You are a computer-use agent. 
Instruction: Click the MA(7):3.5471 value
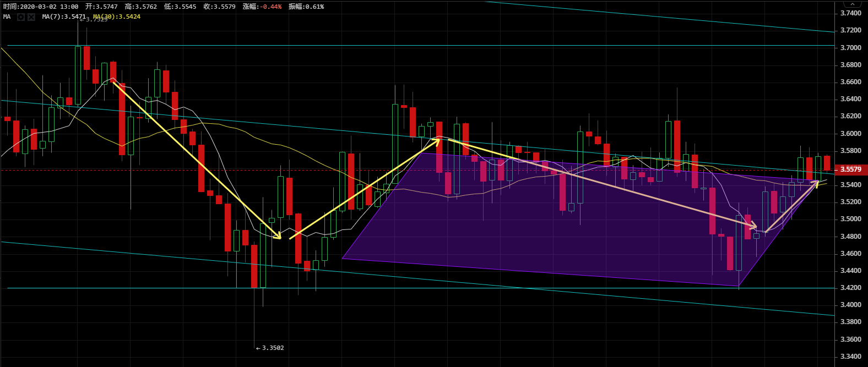[x=64, y=17]
